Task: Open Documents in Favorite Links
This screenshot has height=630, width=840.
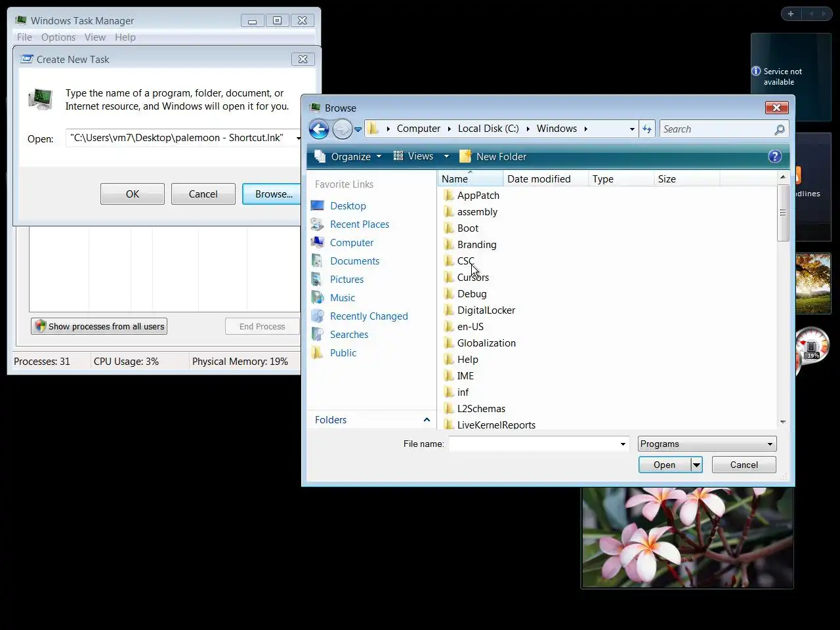Action: [x=354, y=261]
